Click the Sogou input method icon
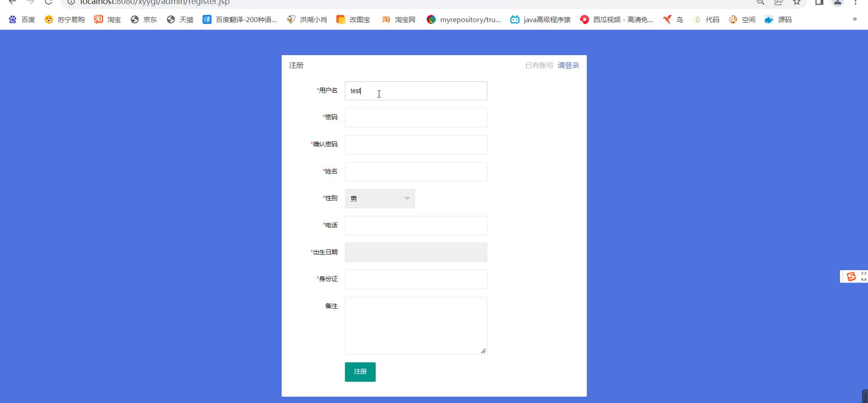This screenshot has height=403, width=868. click(851, 276)
